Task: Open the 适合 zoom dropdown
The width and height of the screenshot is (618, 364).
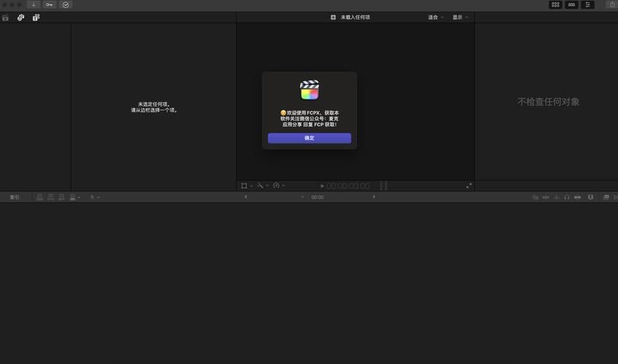Action: click(x=436, y=17)
